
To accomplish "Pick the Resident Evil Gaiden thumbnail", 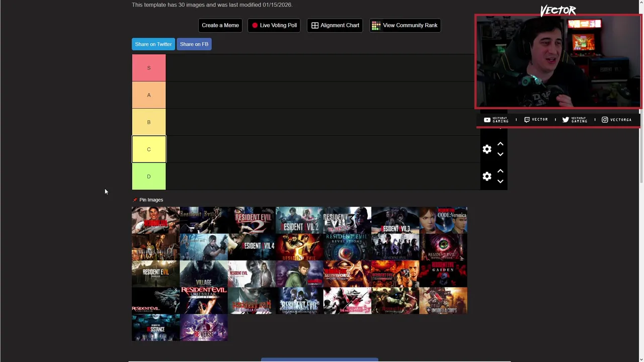I will click(443, 274).
